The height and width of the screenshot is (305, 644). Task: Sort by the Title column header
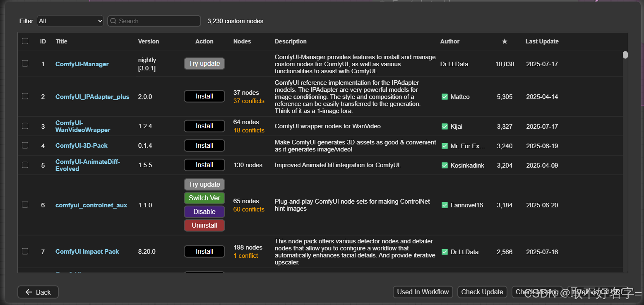[61, 41]
